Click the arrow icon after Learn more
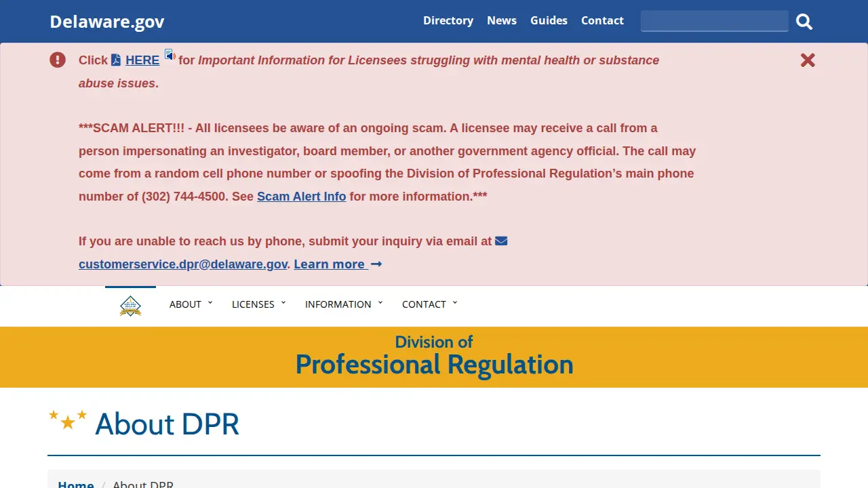This screenshot has height=488, width=868. [x=376, y=264]
